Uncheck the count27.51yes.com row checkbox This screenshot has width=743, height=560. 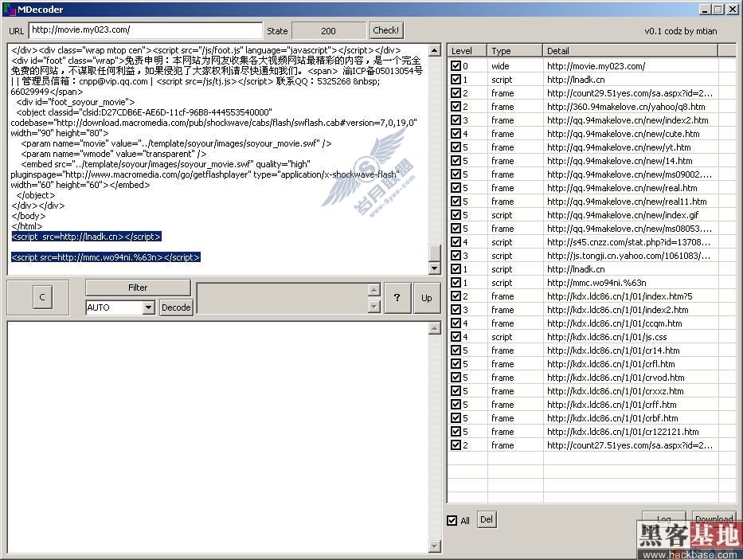tap(456, 444)
